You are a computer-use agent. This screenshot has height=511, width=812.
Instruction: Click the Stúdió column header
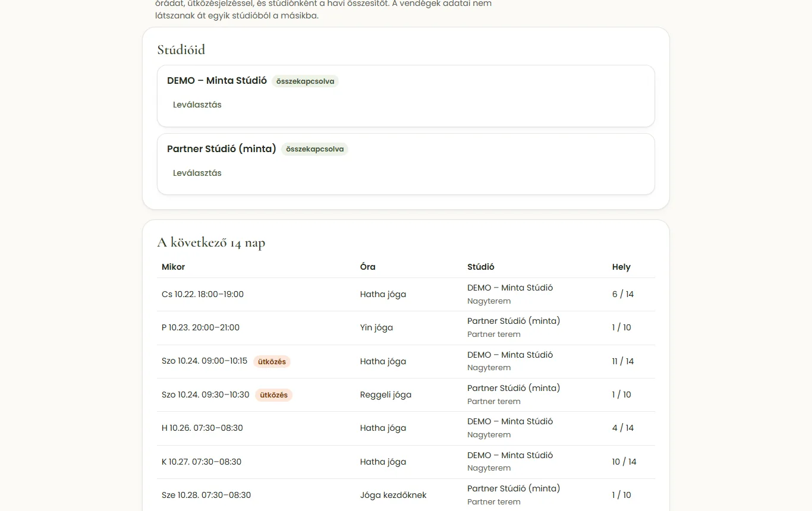(x=481, y=267)
